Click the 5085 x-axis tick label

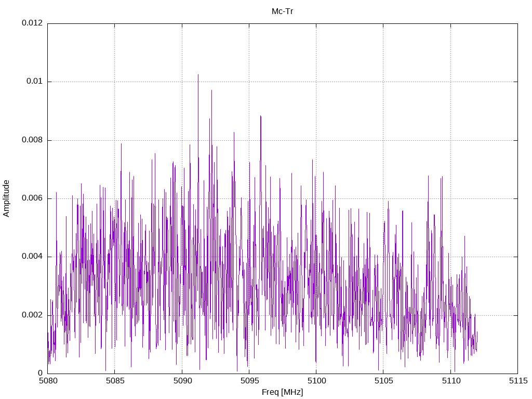pyautogui.click(x=115, y=381)
